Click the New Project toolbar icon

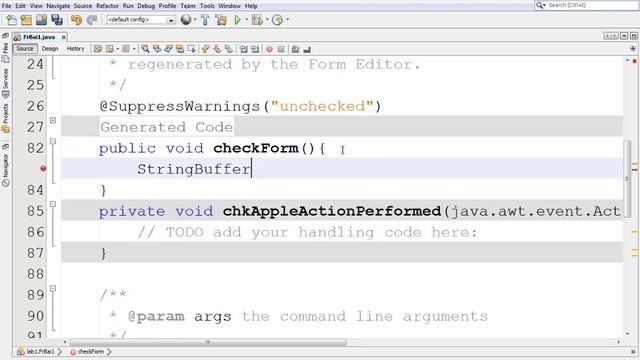point(26,20)
